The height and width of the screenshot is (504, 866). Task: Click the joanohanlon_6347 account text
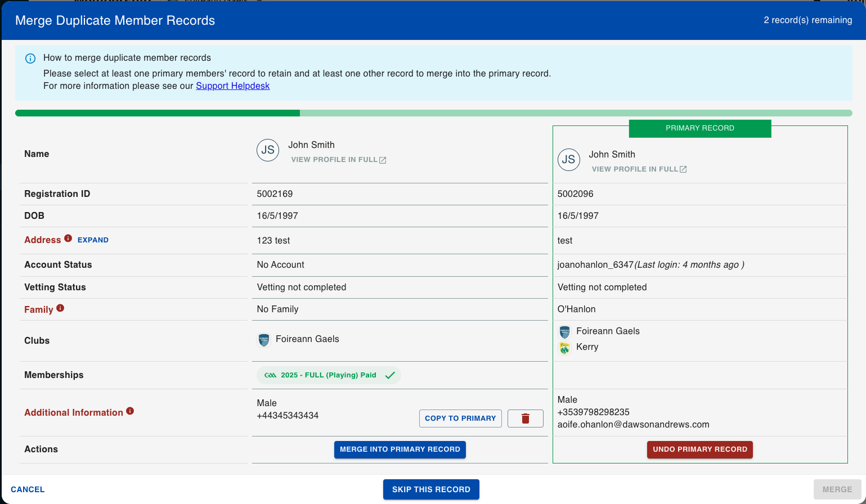point(595,265)
